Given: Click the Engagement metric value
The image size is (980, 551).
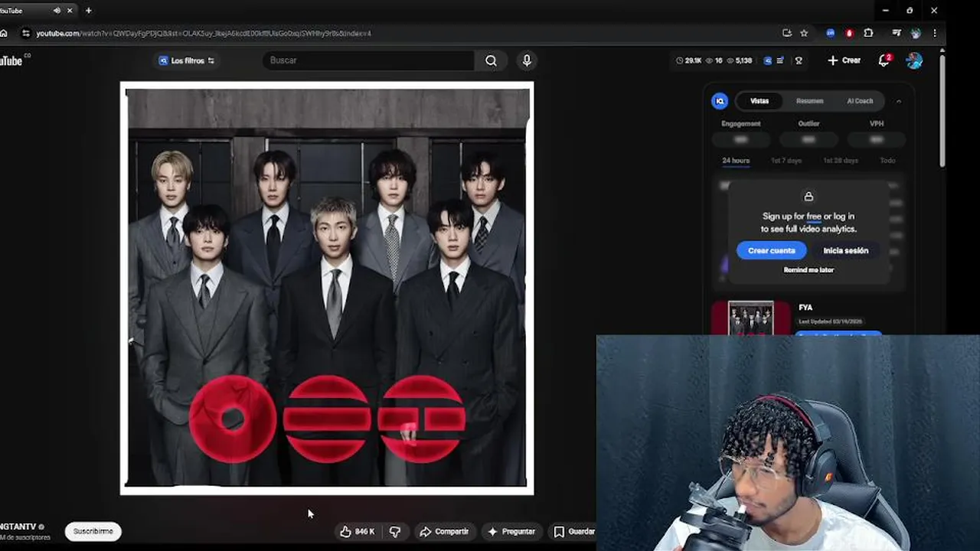Looking at the screenshot, I should pos(740,140).
